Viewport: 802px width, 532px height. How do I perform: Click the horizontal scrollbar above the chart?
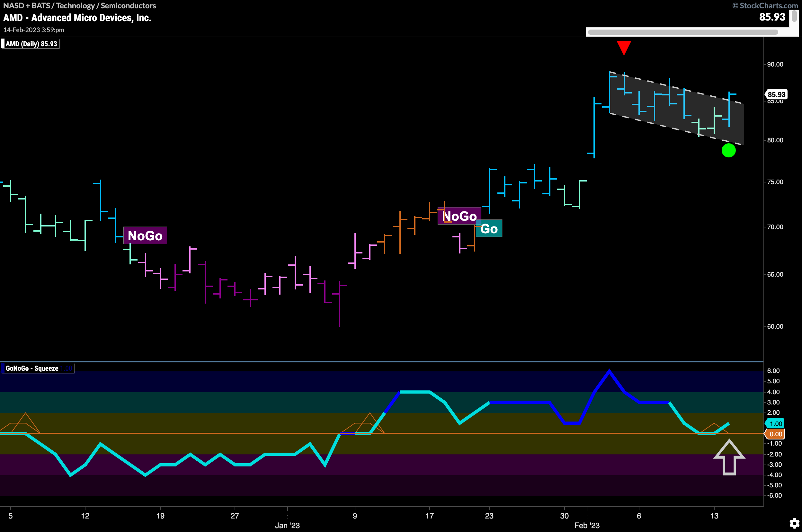pos(682,32)
